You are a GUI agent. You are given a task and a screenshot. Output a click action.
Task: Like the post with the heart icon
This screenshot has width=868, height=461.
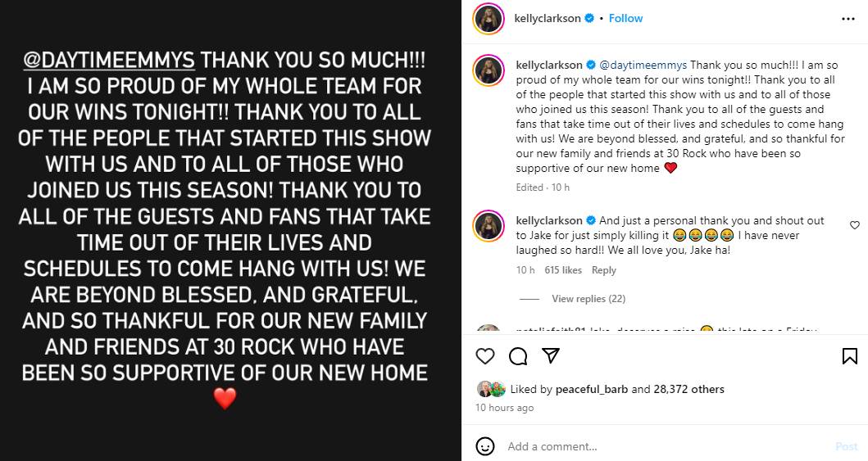click(x=485, y=356)
